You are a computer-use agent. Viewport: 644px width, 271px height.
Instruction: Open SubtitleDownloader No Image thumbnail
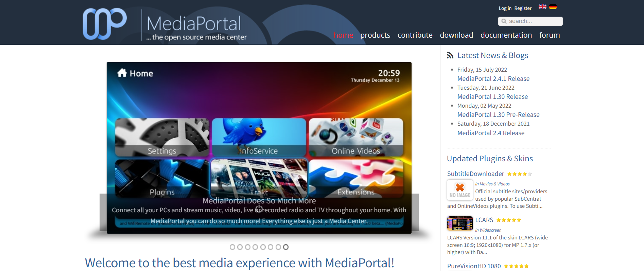coord(460,190)
